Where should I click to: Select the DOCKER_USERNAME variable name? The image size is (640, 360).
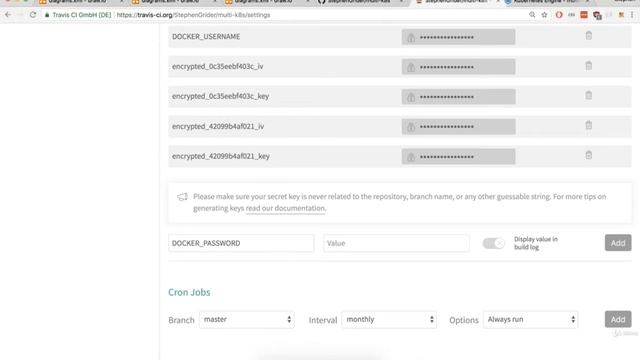206,37
